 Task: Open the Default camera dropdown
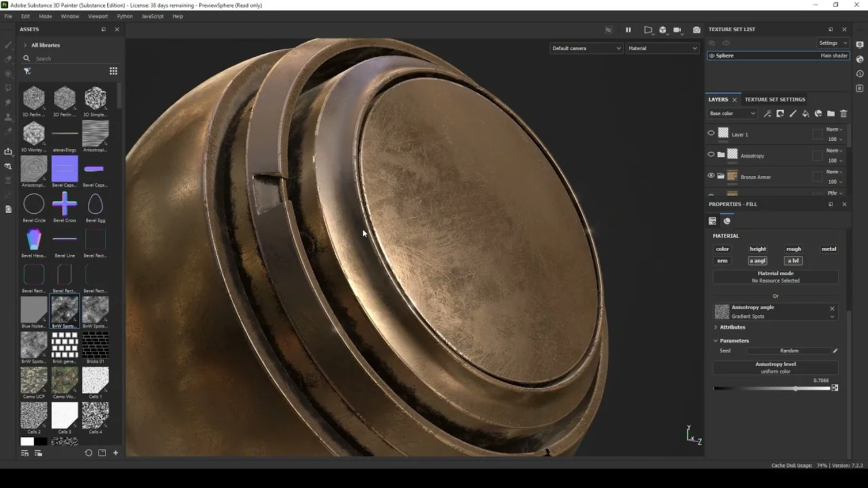click(x=586, y=48)
